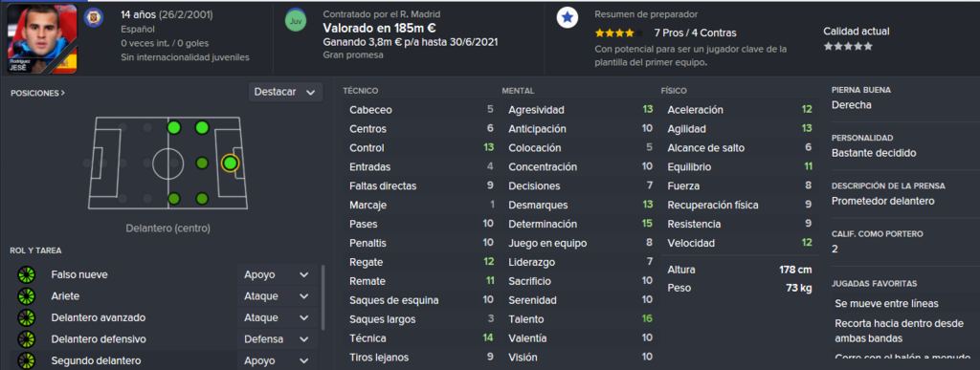Expand the Defensa duty dropdown for Delantero defensivo
The width and height of the screenshot is (980, 370).
coord(277,339)
